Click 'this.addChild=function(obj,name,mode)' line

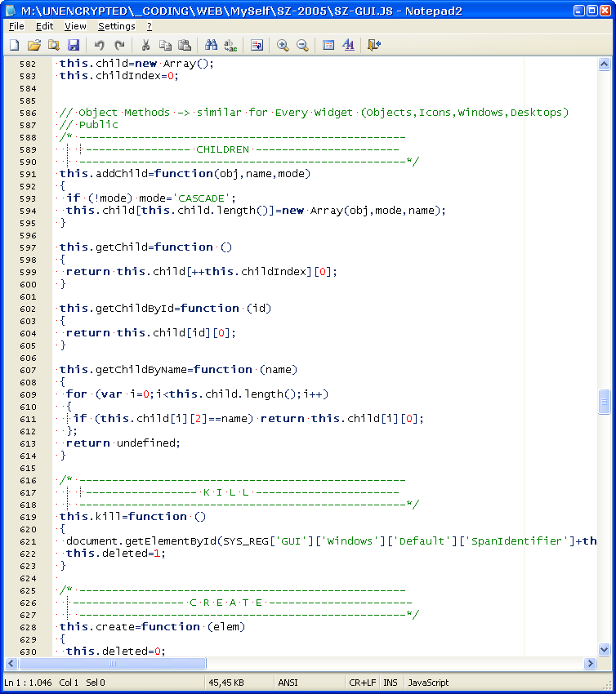click(x=185, y=173)
